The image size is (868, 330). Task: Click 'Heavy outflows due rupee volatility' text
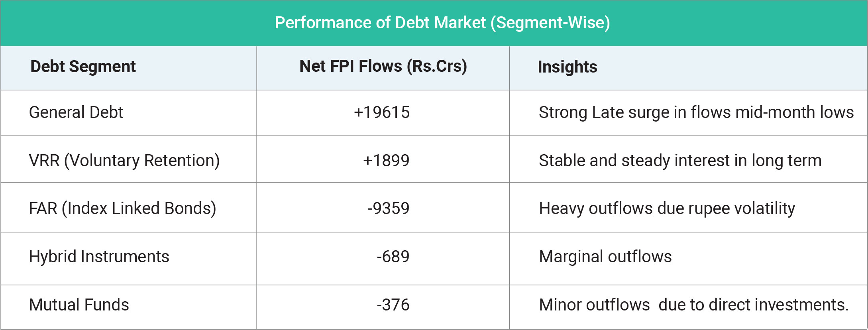pyautogui.click(x=667, y=208)
